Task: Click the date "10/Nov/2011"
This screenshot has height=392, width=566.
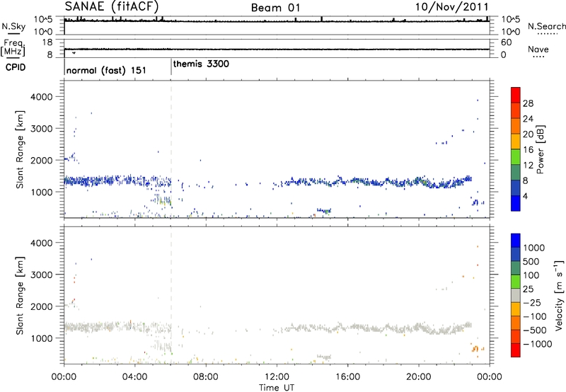Action: click(452, 7)
